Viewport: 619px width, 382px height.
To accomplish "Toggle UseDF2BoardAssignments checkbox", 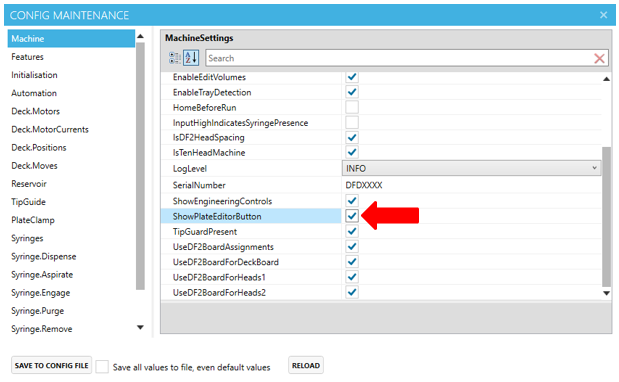I will [352, 247].
